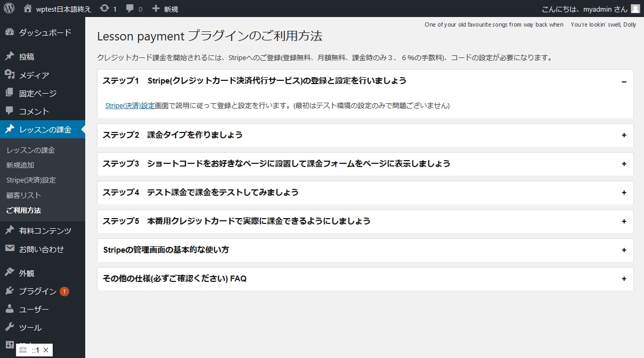The width and height of the screenshot is (644, 358).
Task: Expand the その他の仕様 FAQ plus sign
Action: coord(624,279)
